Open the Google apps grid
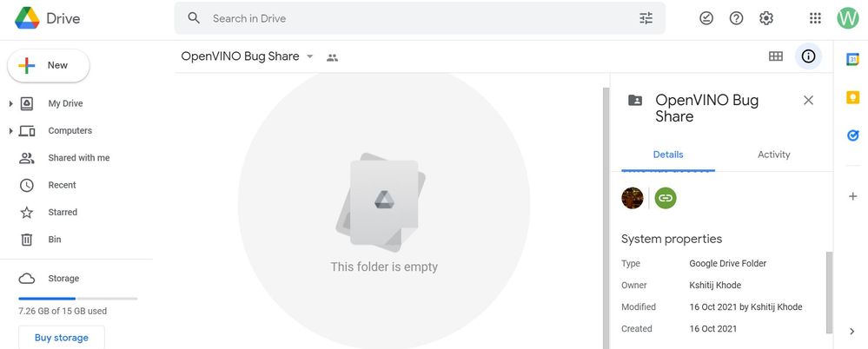868x349 pixels. tap(815, 18)
